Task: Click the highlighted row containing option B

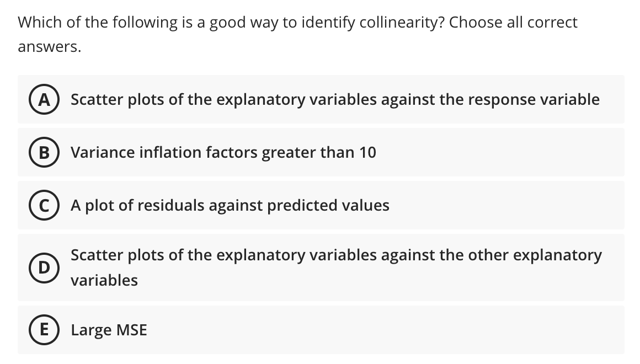Action: (320, 153)
